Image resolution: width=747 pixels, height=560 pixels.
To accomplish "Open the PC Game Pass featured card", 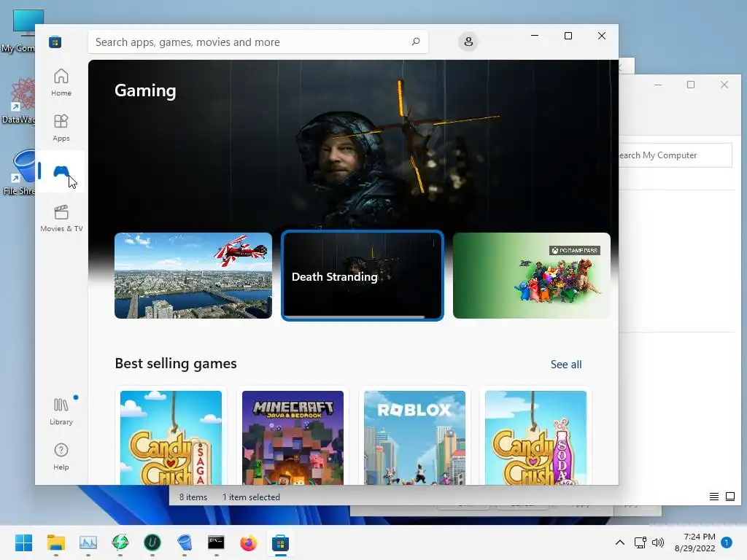I will point(532,276).
